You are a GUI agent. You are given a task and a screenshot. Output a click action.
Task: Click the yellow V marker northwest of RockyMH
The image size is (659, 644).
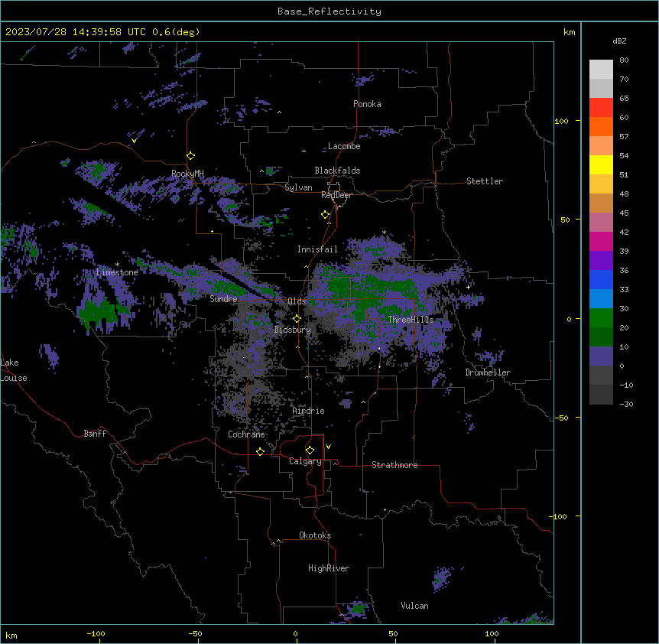(134, 141)
